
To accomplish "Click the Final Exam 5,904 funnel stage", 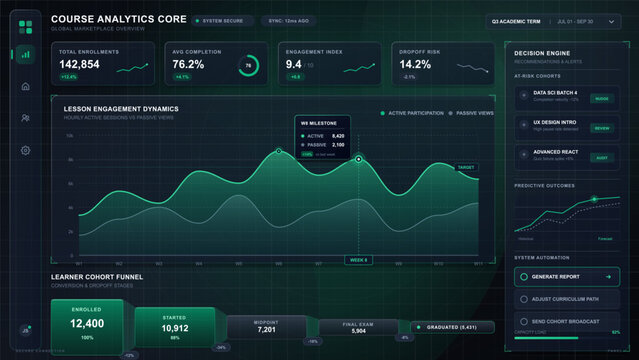I will pos(358,327).
